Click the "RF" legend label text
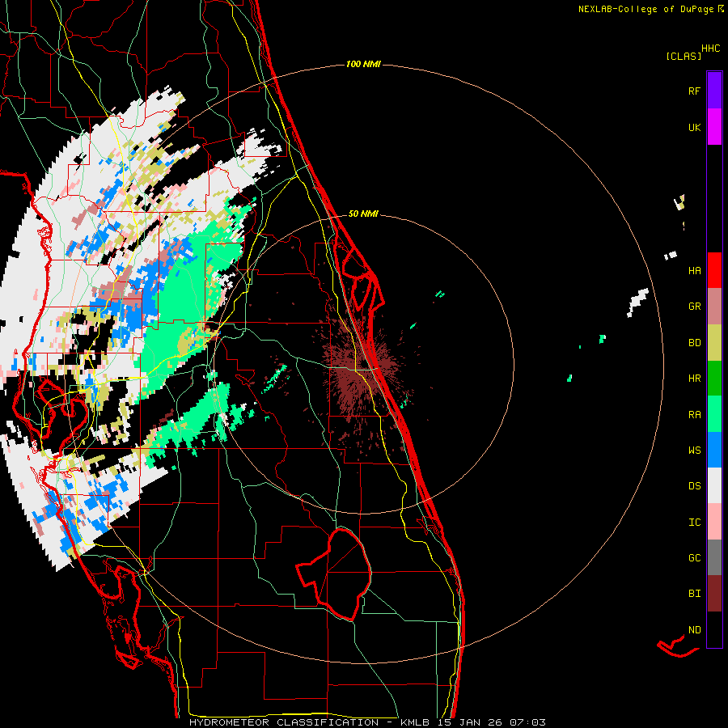Viewport: 728px width, 728px height. point(694,91)
